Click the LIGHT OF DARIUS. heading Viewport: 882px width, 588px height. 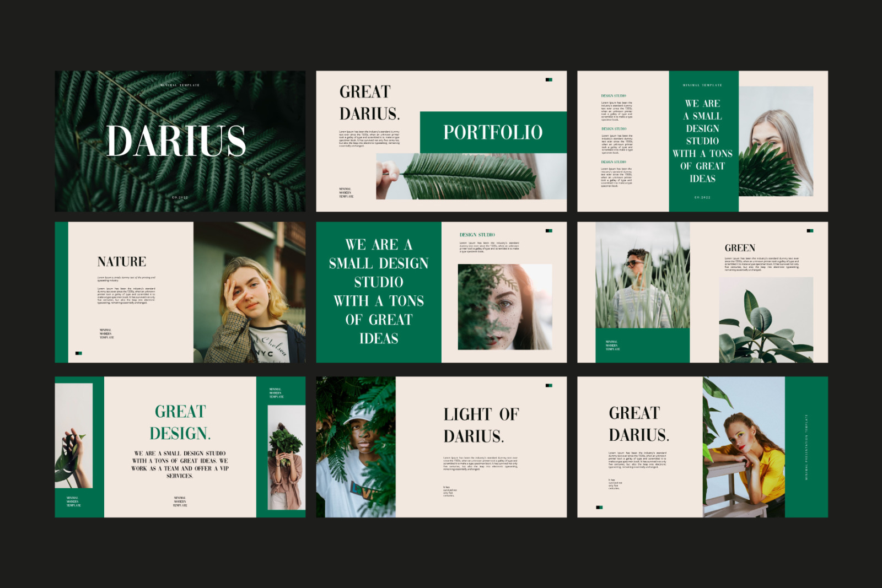pos(481,425)
